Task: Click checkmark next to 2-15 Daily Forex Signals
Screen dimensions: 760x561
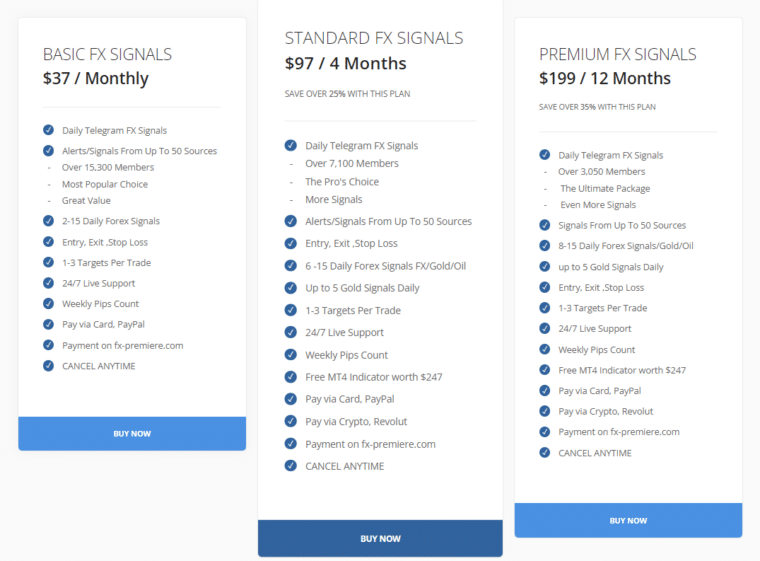Action: (48, 221)
